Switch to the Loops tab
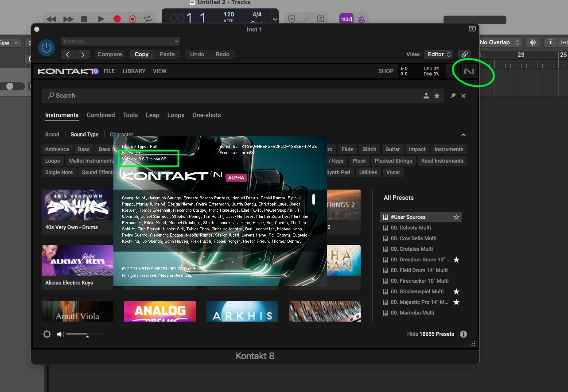Image resolution: width=568 pixels, height=392 pixels. [176, 115]
